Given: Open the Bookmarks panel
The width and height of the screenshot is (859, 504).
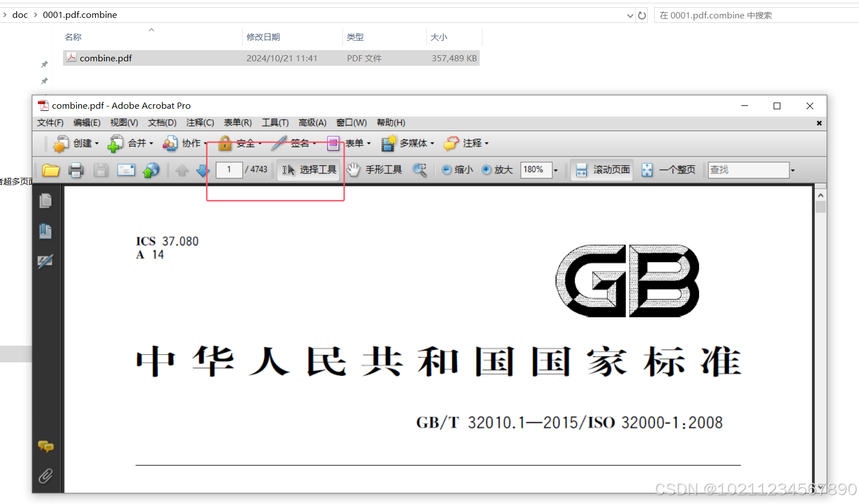Looking at the screenshot, I should click(46, 231).
